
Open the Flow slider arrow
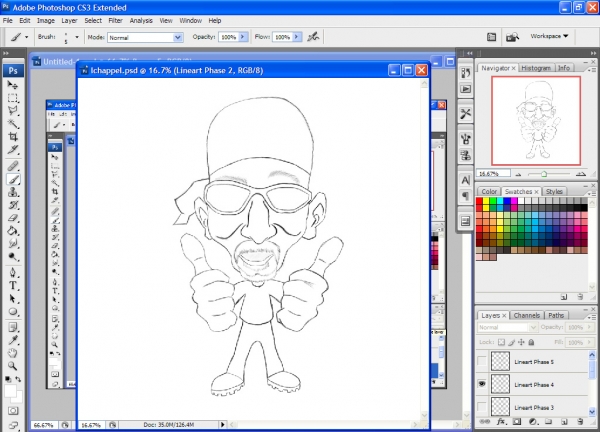click(297, 37)
